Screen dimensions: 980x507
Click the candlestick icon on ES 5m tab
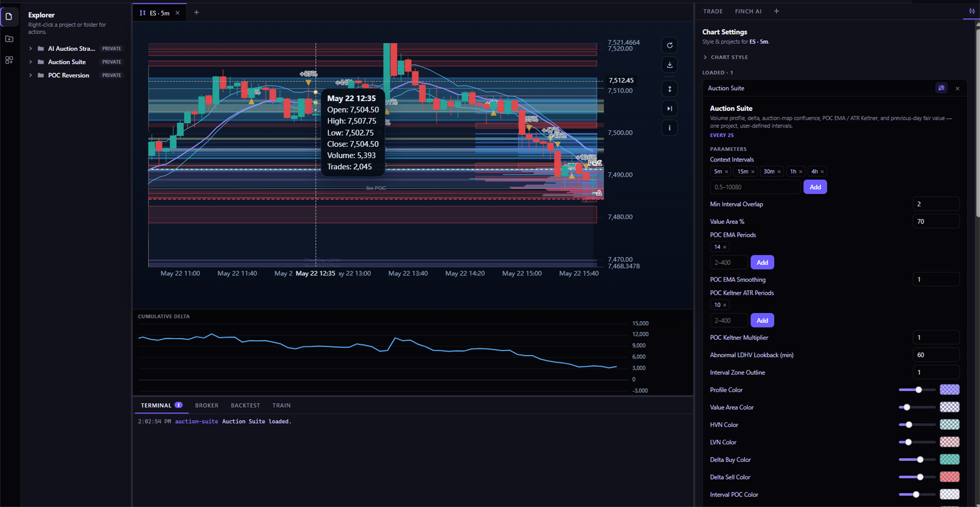pyautogui.click(x=143, y=13)
